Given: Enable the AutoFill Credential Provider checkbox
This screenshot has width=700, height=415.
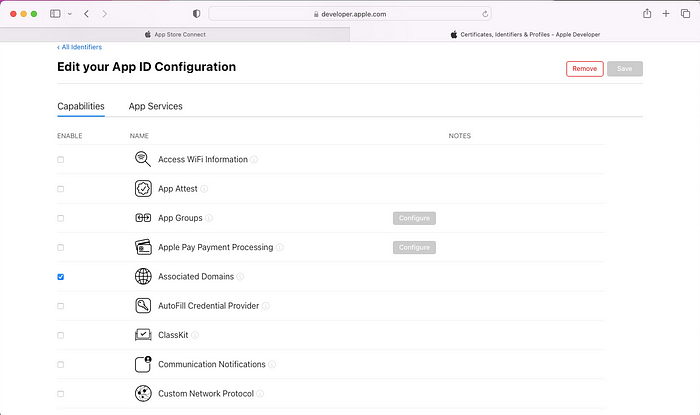Looking at the screenshot, I should (x=61, y=306).
